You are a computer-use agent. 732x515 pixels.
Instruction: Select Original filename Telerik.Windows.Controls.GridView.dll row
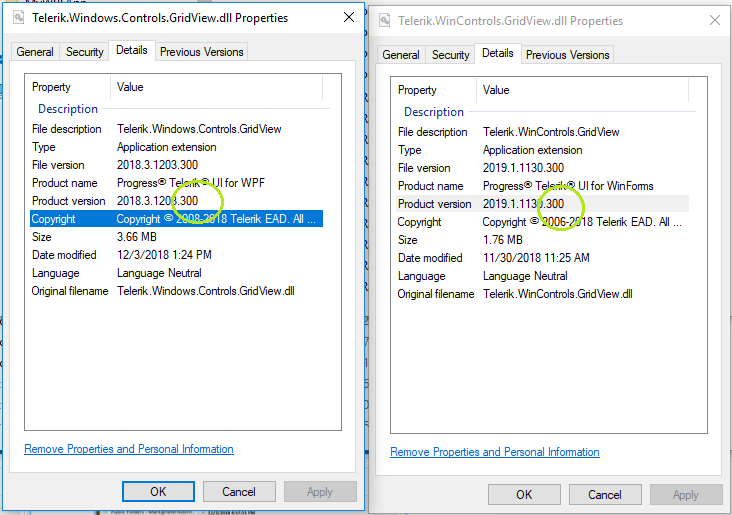(x=176, y=291)
